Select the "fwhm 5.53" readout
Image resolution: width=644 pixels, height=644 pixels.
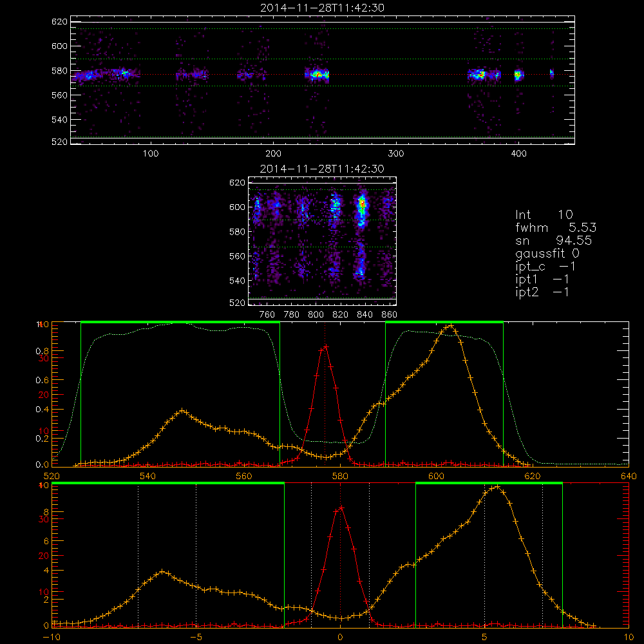(x=556, y=227)
